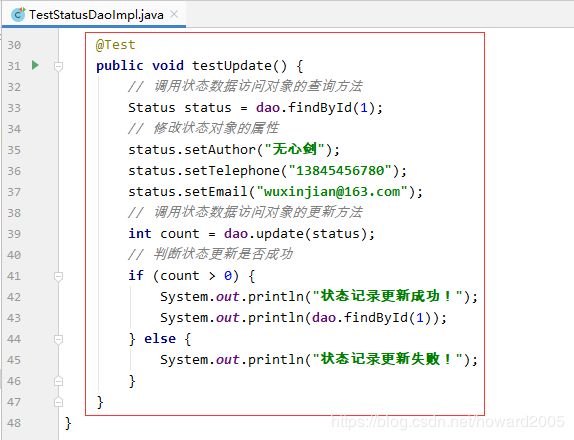
Task: Collapse the testUpdate method fold on line 31
Action: [58, 66]
